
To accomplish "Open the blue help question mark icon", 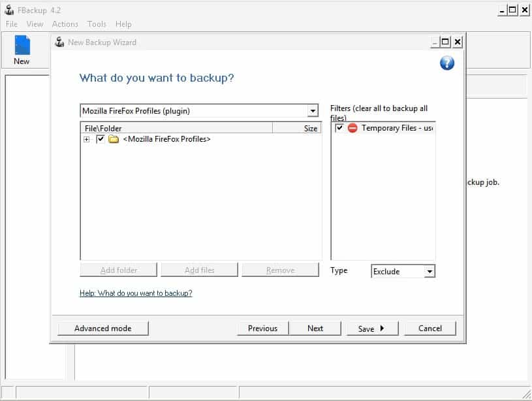I will point(447,63).
